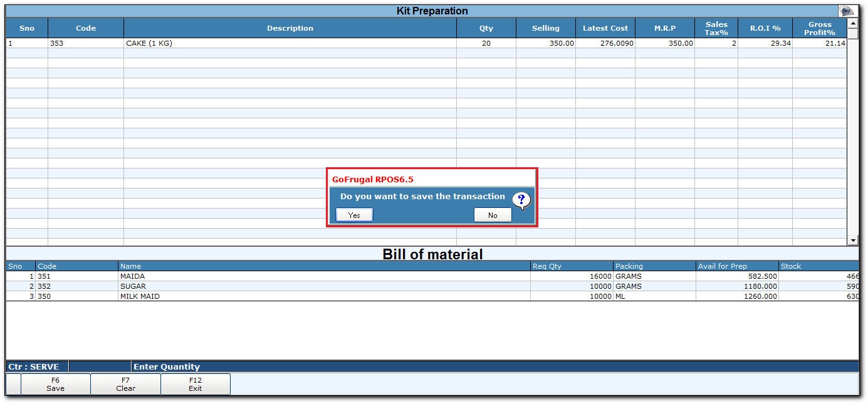Click the F12 Exit button
The image size is (868, 404).
[x=196, y=384]
